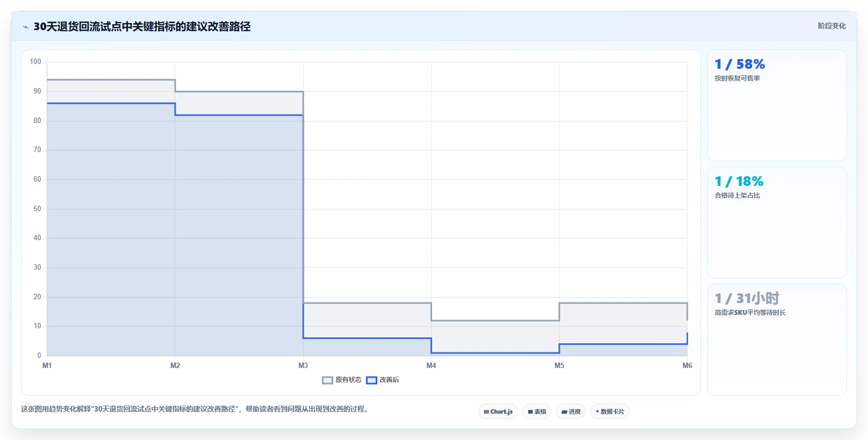Click the 1 / 31小时 metric value
The image size is (868, 440).
(747, 299)
